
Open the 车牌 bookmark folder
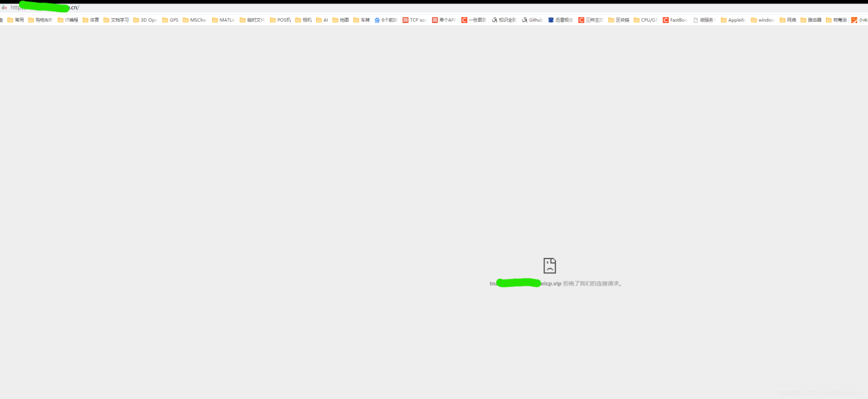click(361, 20)
